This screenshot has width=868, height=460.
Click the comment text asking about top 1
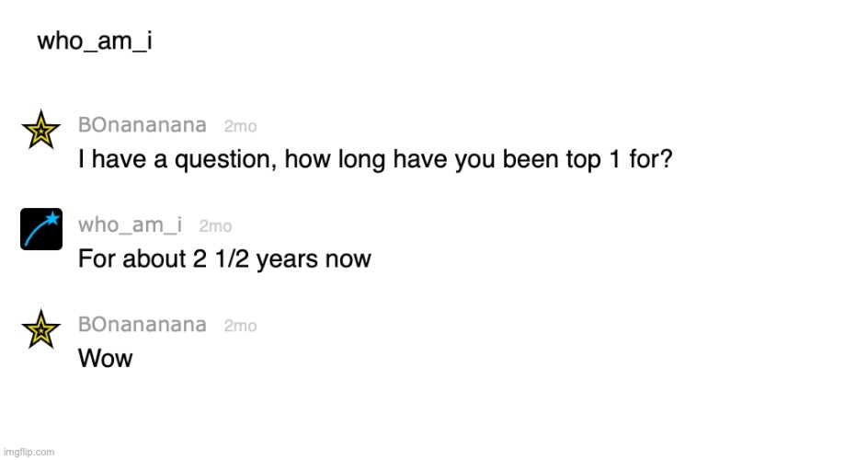point(375,159)
